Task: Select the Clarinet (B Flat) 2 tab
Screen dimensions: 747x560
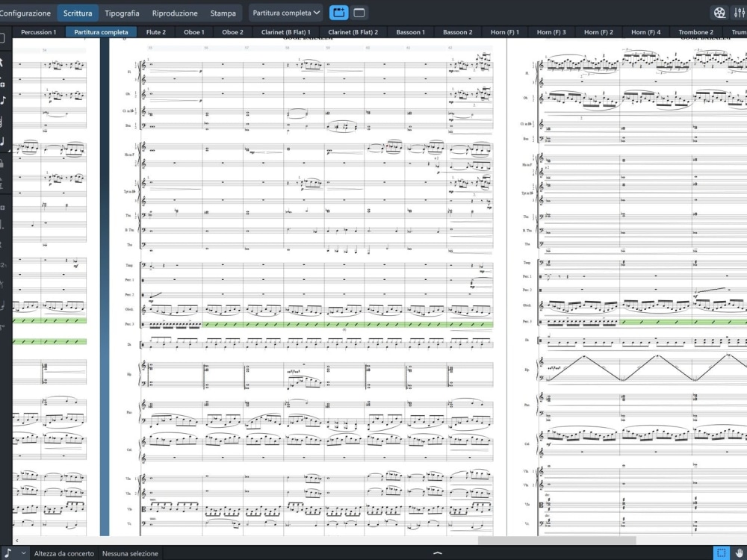Action: point(353,32)
